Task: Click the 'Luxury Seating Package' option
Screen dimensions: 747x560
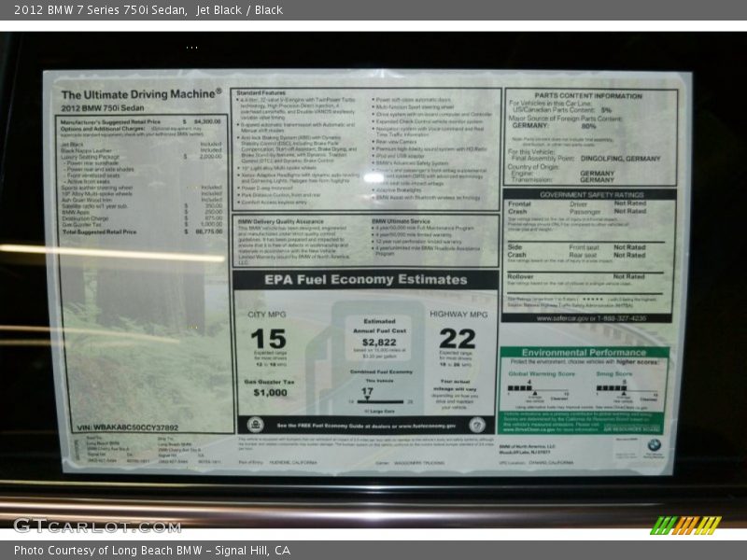Action: 91,157
